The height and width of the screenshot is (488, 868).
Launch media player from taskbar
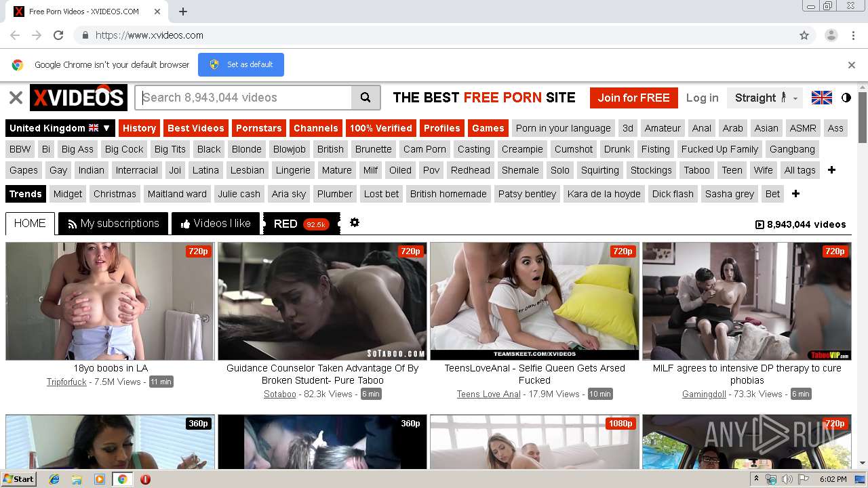pos(100,479)
